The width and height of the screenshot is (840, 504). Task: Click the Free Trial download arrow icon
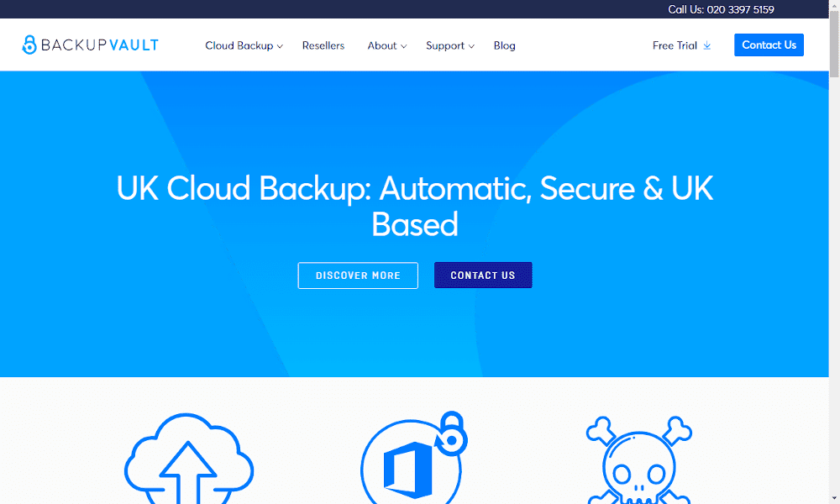(707, 45)
